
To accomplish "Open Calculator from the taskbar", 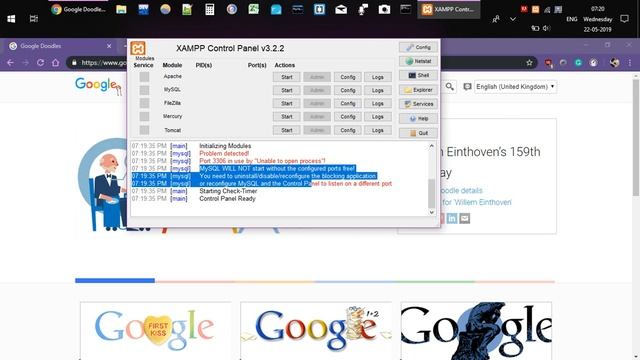I will (x=209, y=9).
